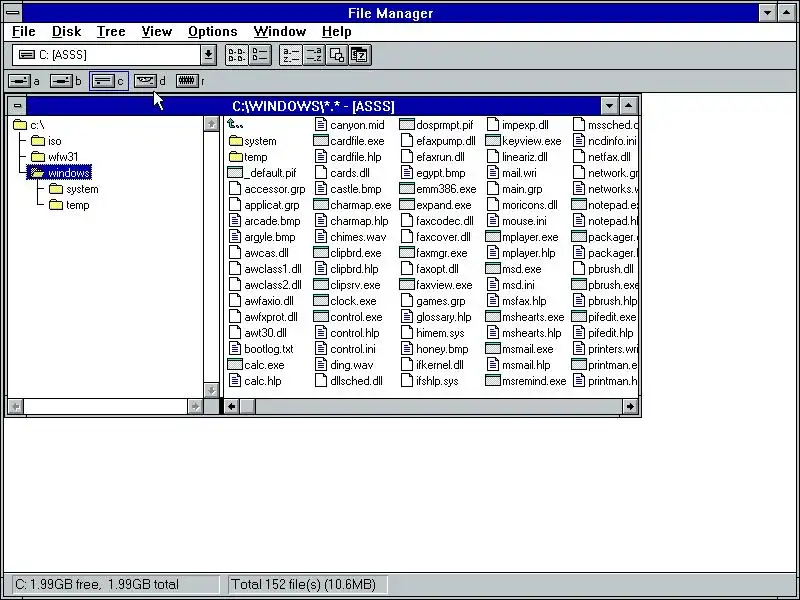
Task: Open the Disk menu
Action: 66,32
